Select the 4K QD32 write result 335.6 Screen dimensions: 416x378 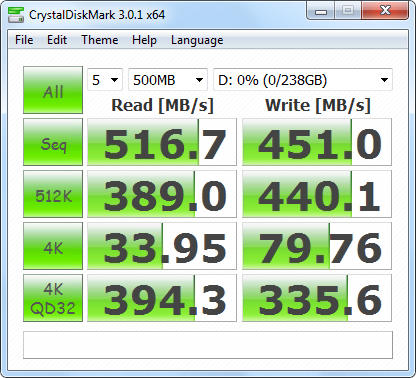[317, 298]
